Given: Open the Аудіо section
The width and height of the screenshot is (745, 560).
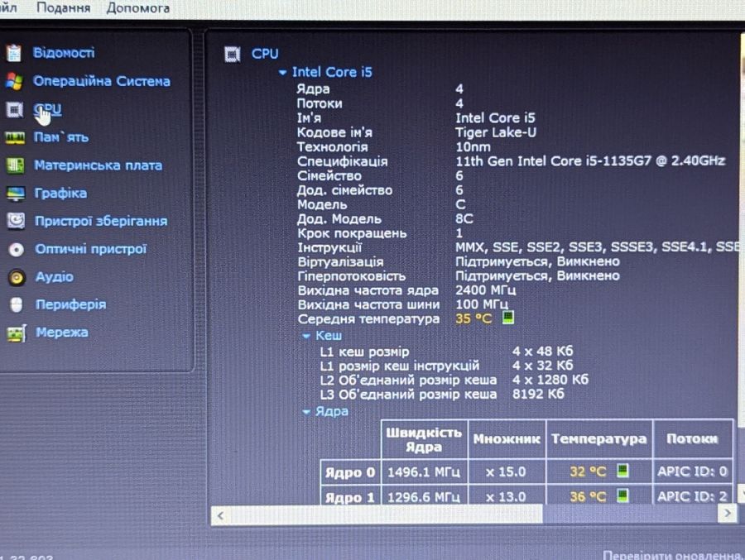Looking at the screenshot, I should [x=55, y=277].
